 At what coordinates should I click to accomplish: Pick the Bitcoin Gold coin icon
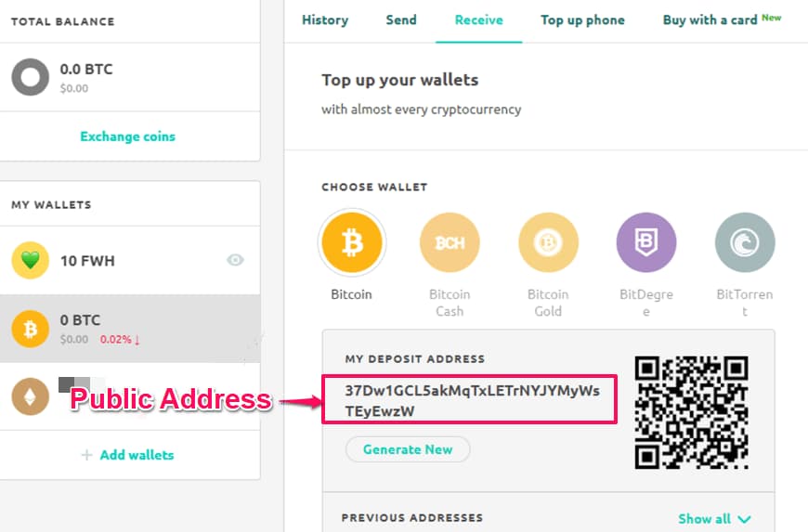coord(548,243)
